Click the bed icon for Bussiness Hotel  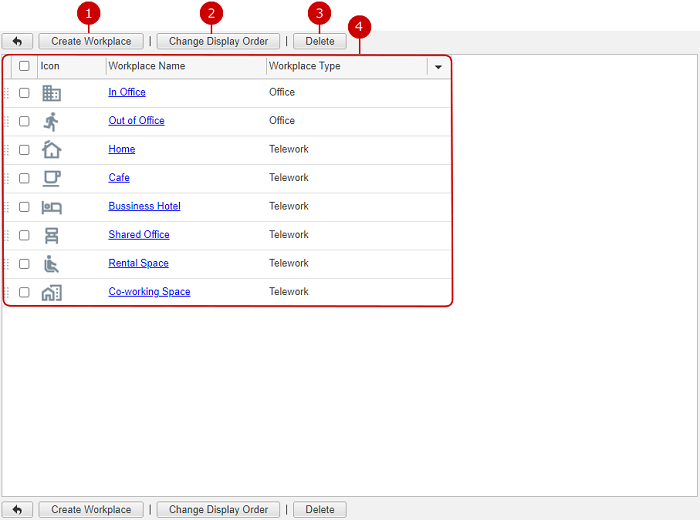[x=51, y=207]
